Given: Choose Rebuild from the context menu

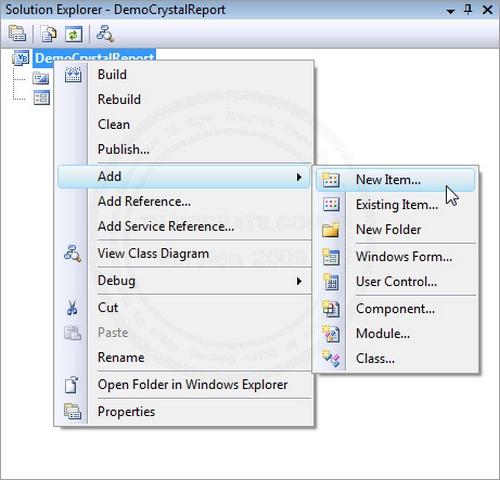Looking at the screenshot, I should [119, 99].
